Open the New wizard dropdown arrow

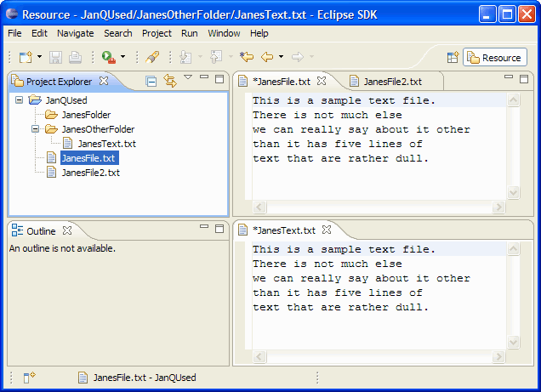tap(39, 56)
